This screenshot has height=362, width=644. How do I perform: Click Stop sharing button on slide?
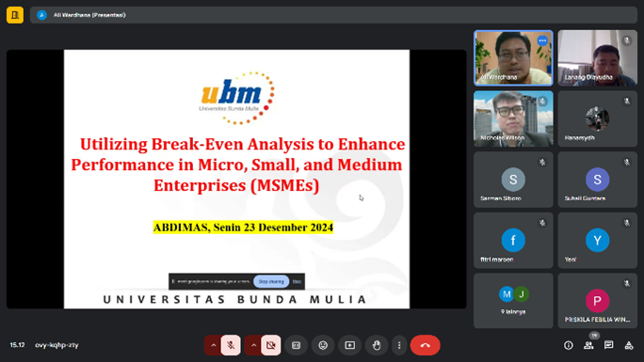point(271,282)
